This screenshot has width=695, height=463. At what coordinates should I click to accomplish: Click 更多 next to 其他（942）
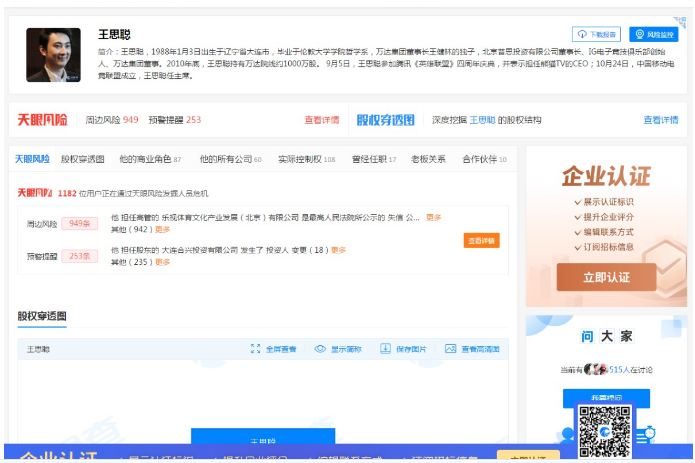(x=162, y=230)
